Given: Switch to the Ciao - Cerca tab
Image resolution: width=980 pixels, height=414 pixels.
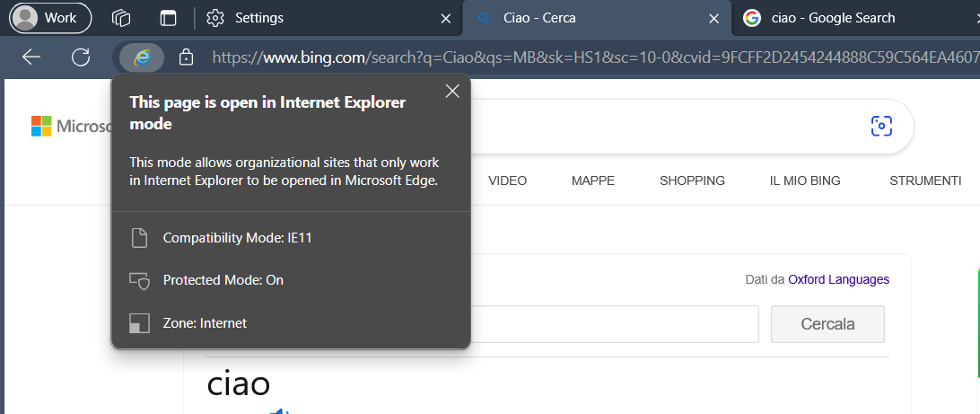Looking at the screenshot, I should [x=596, y=18].
